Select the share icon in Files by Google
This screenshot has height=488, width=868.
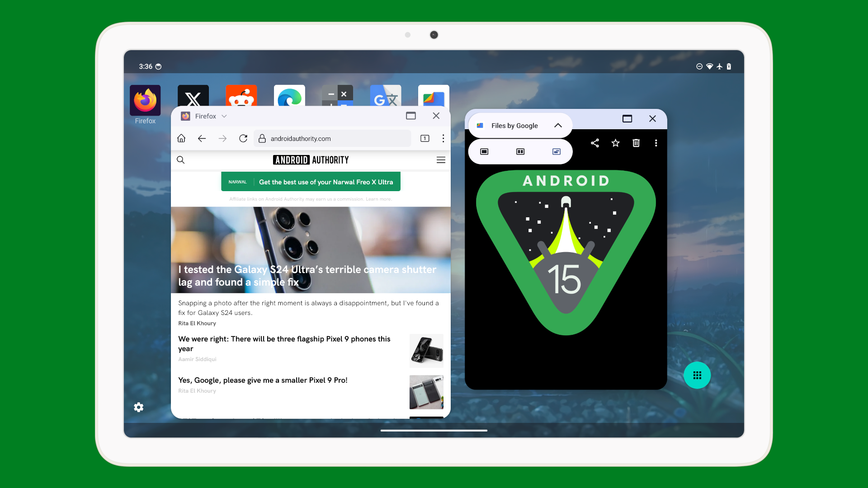point(594,143)
